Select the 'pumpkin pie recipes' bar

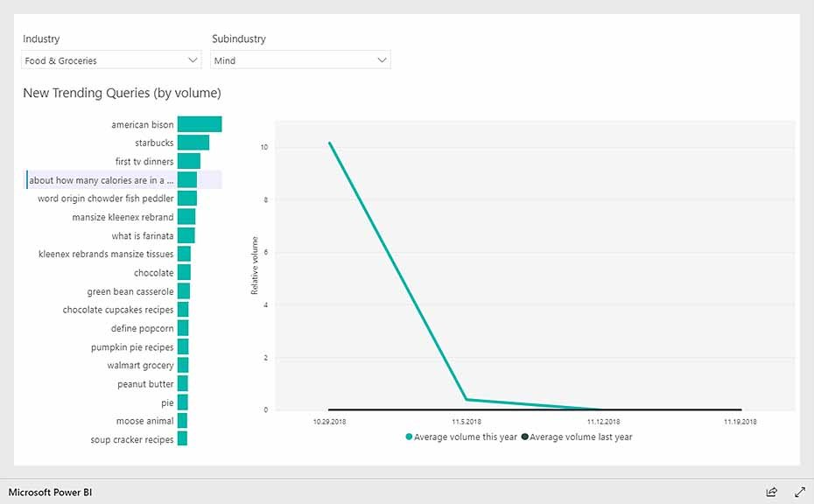(183, 347)
